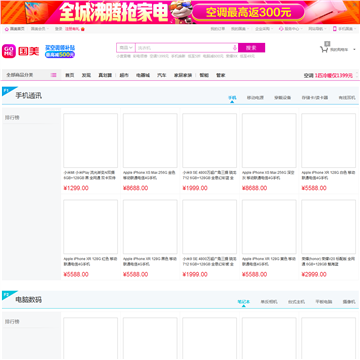This screenshot has width=360, height=360.
Task: Open the 商品 search category dropdown
Action: (126, 48)
